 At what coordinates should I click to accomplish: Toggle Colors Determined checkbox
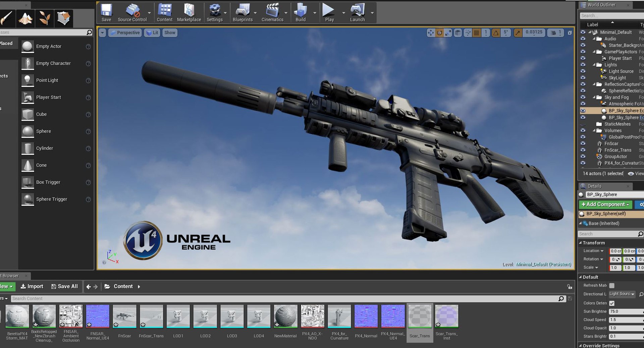[612, 303]
